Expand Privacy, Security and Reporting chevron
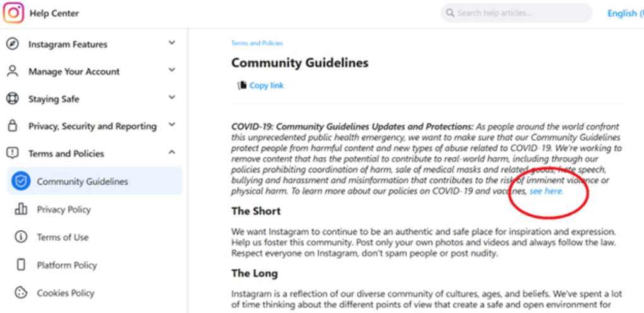 tap(172, 124)
